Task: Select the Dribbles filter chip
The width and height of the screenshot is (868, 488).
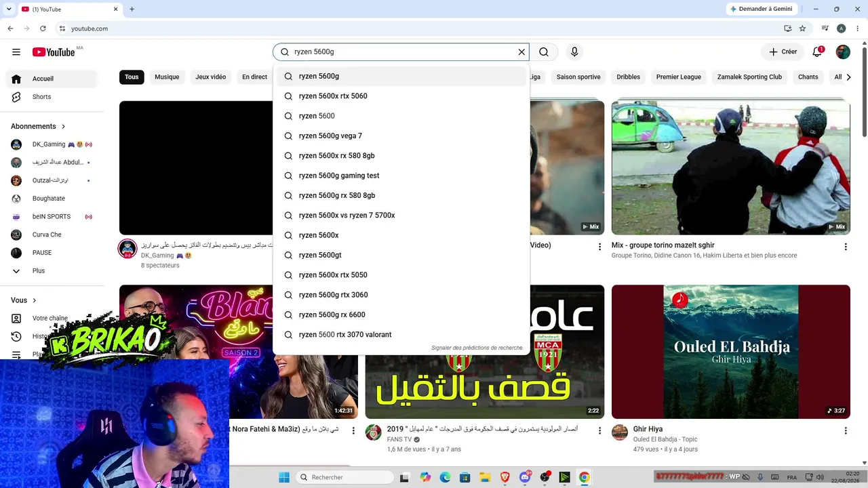Action: coord(629,77)
